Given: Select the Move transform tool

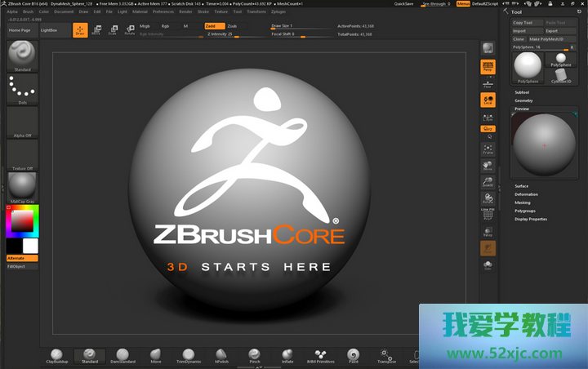Looking at the screenshot, I should click(96, 30).
